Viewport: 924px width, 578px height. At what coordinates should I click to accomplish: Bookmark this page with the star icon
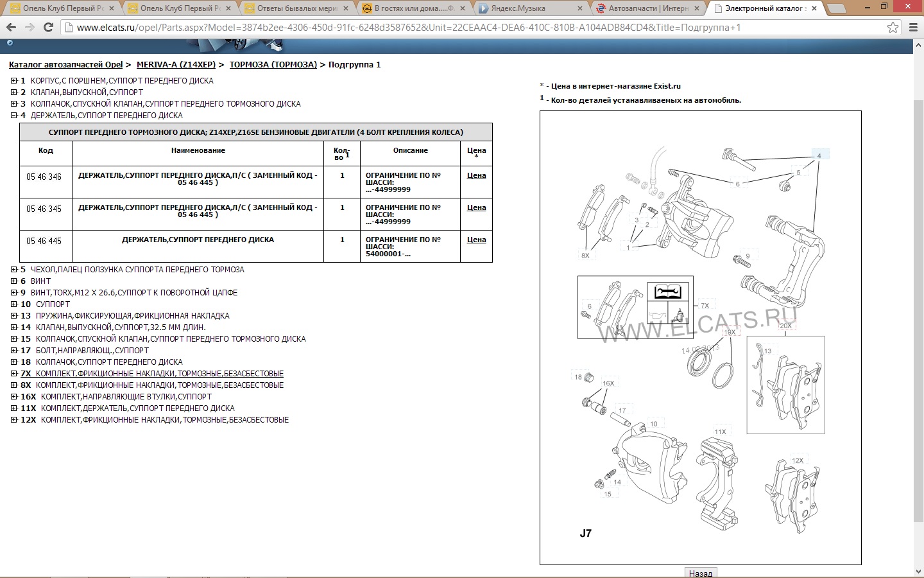coord(893,28)
